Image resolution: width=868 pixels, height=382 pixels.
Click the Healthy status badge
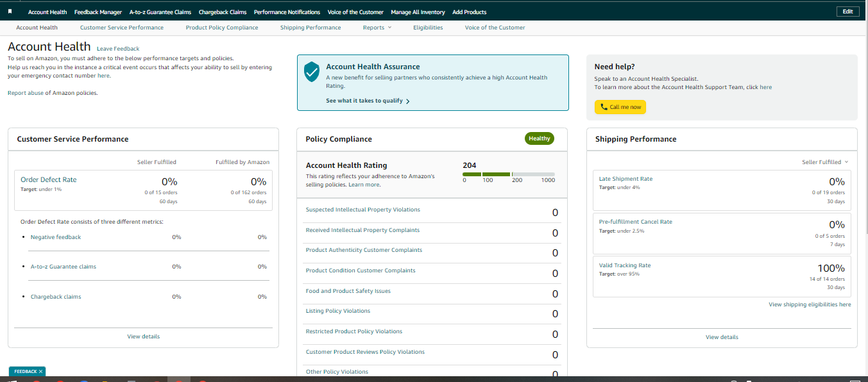[x=540, y=138]
